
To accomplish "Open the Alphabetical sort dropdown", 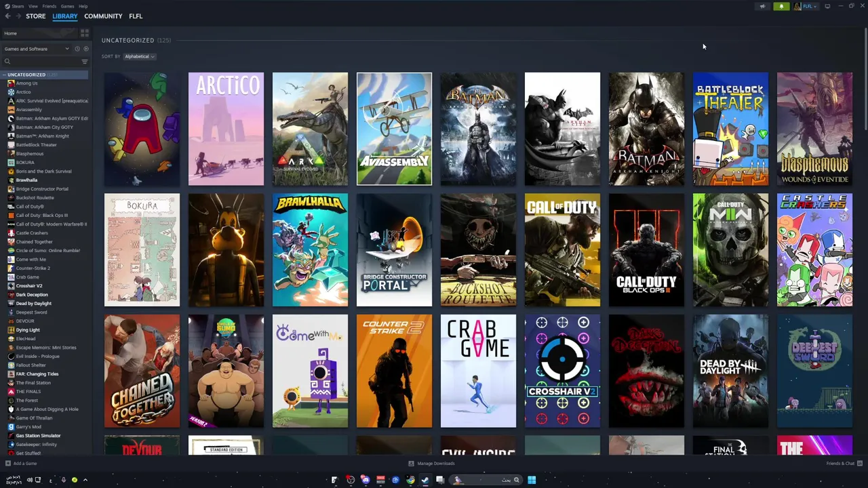I will coord(140,56).
